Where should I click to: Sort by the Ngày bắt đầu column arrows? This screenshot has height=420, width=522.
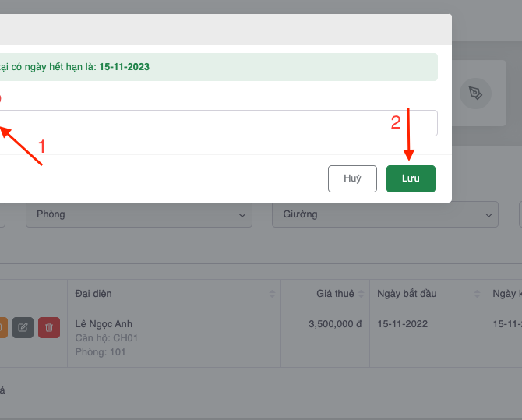[x=475, y=294]
